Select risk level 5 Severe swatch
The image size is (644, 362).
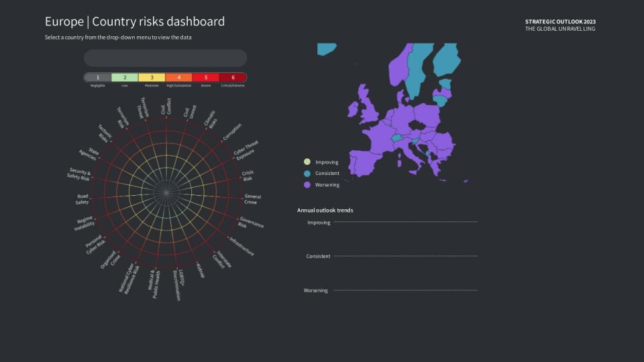[x=206, y=77]
